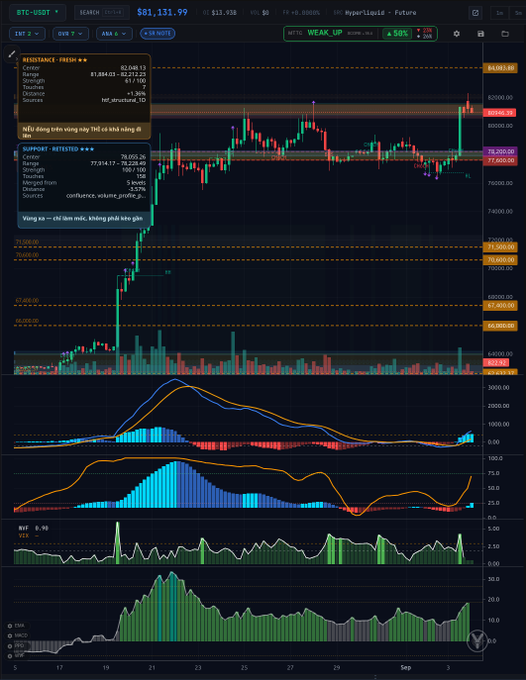Select the drawing pencil tool
The width and height of the screenshot is (526, 680).
pos(11,54)
